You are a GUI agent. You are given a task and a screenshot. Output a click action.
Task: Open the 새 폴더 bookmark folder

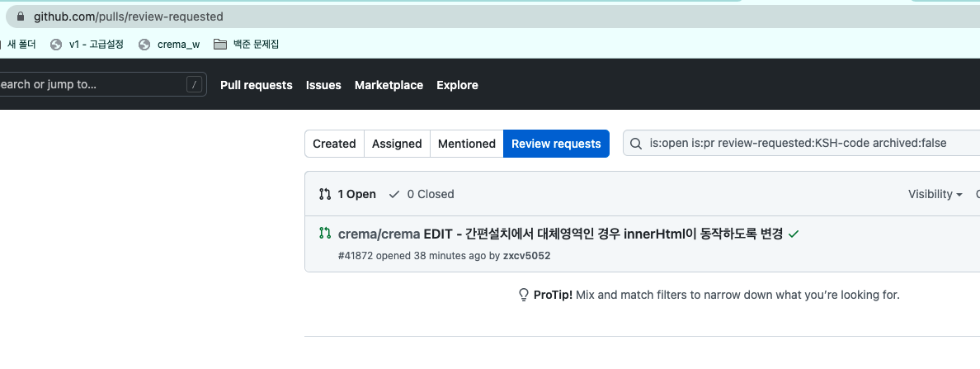point(18,45)
